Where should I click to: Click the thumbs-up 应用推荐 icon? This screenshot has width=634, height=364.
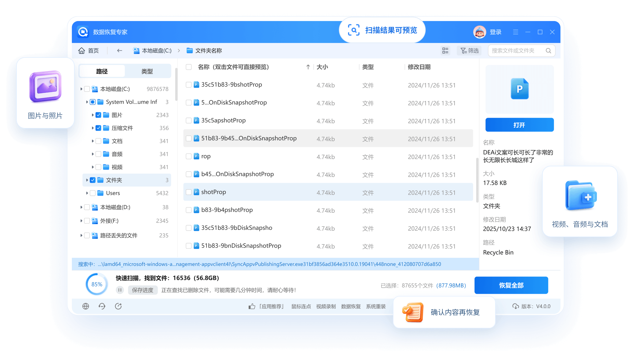pyautogui.click(x=252, y=306)
